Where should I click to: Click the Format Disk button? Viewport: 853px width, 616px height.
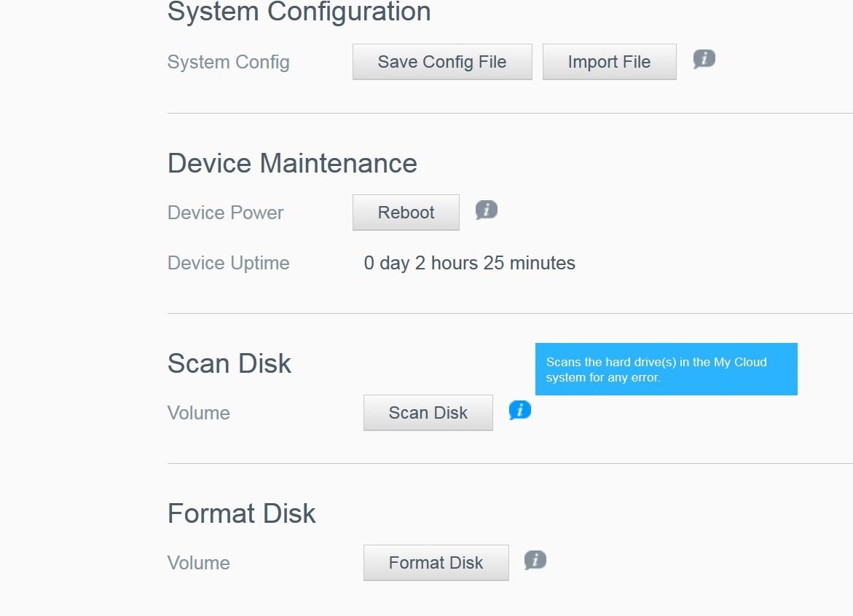pos(436,562)
